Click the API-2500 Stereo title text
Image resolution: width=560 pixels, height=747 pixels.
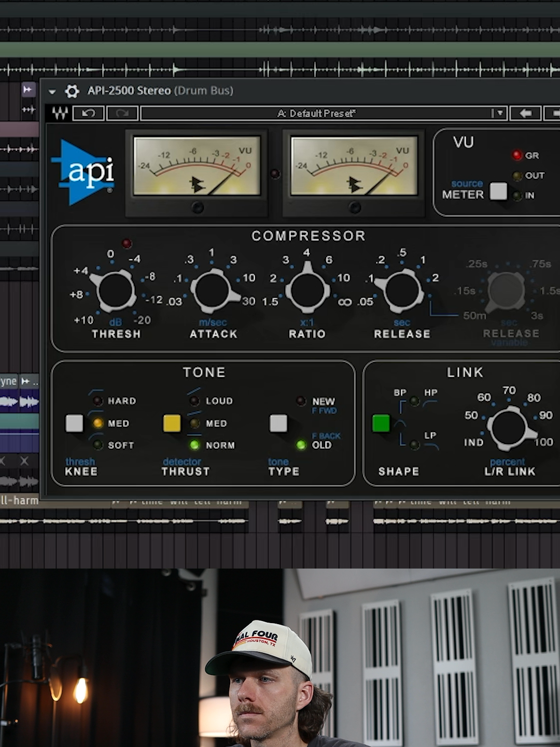[x=129, y=91]
